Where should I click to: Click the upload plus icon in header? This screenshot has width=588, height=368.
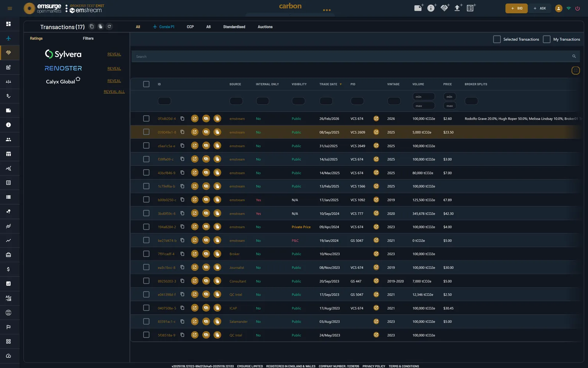[x=458, y=8]
